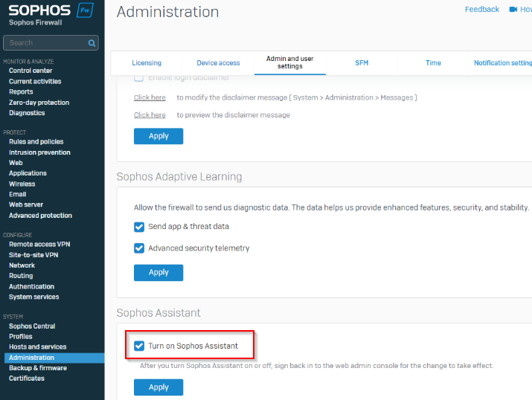The image size is (532, 400).
Task: Open Zero-day protection
Action: pyautogui.click(x=39, y=103)
